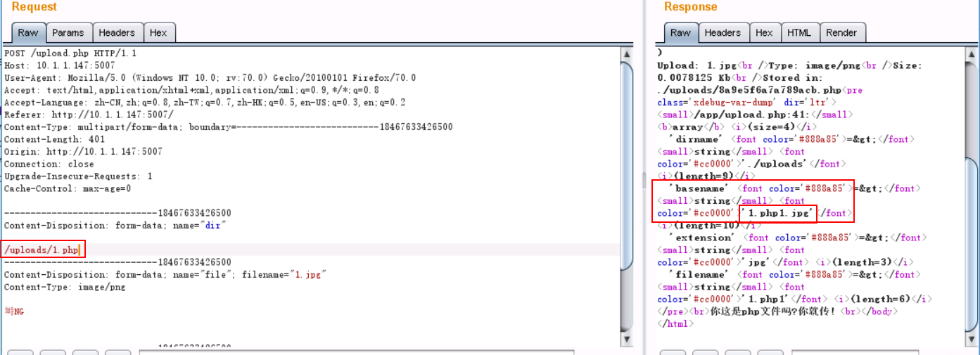Click the 'Content-Type: multipart/form-data' boundary line
980x355 pixels.
tap(228, 127)
